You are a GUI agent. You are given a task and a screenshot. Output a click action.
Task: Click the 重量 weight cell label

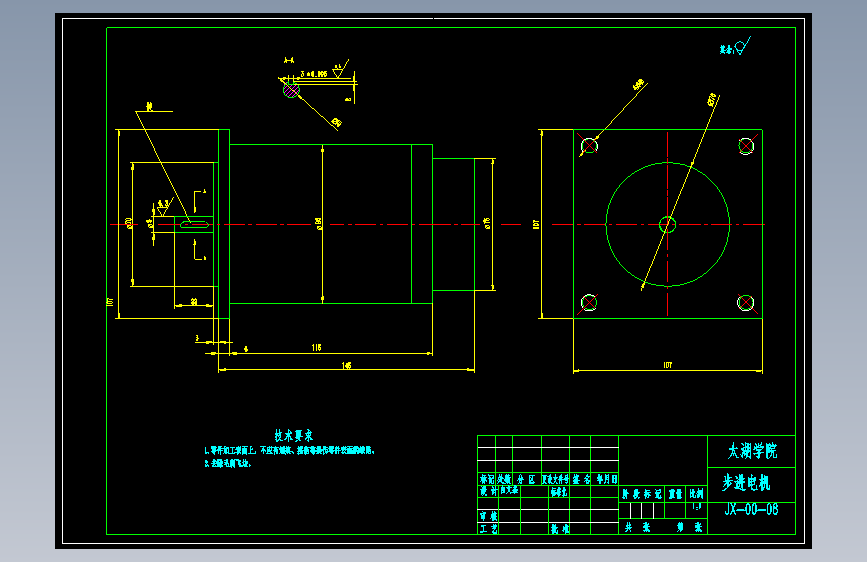[x=675, y=494]
